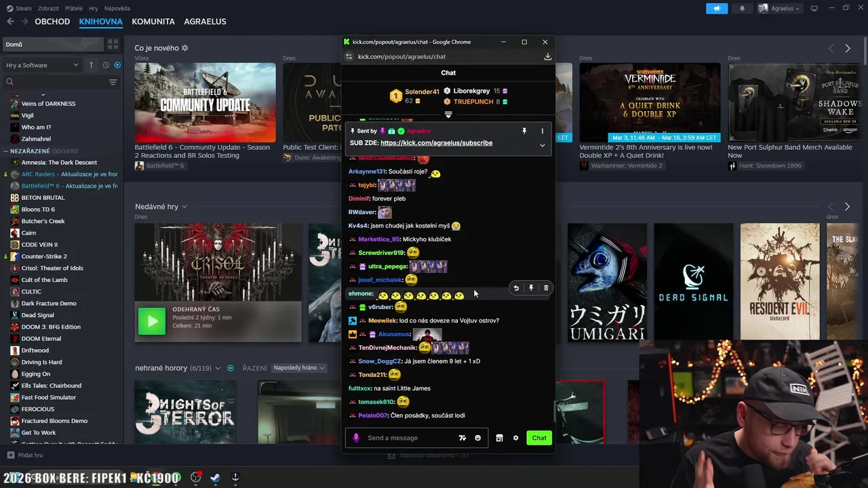Toggle recent activity clock filter in Steam
Screen dimensions: 868x488
pos(106,65)
